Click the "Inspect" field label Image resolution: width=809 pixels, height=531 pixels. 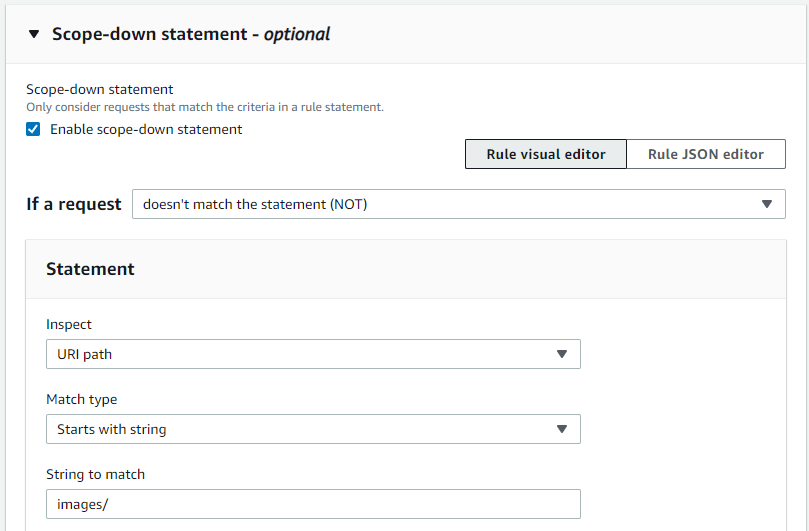coord(69,324)
